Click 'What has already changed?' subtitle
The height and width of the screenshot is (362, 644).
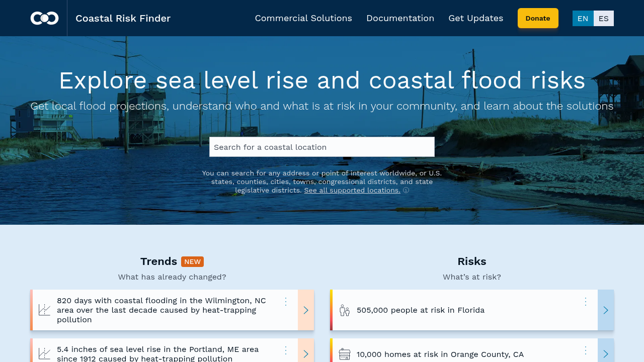coord(172,277)
